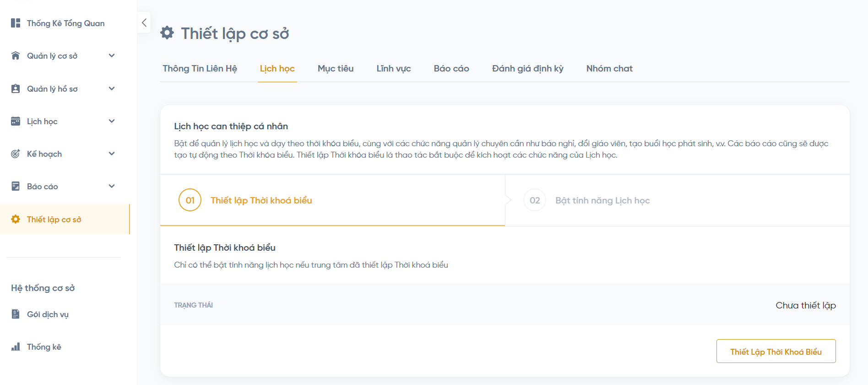Click the Quản lý hồ sơ profile icon
Viewport: 868px width, 385px height.
[16, 89]
